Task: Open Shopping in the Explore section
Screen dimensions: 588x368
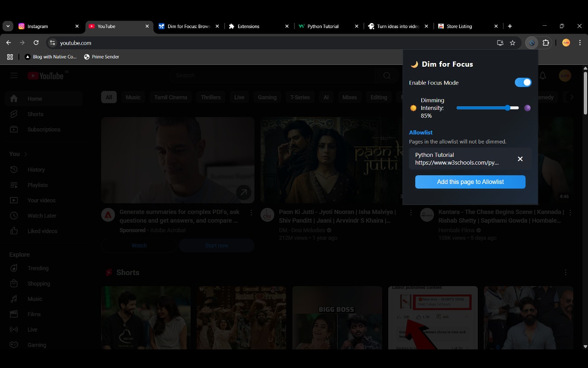Action: pos(44,283)
